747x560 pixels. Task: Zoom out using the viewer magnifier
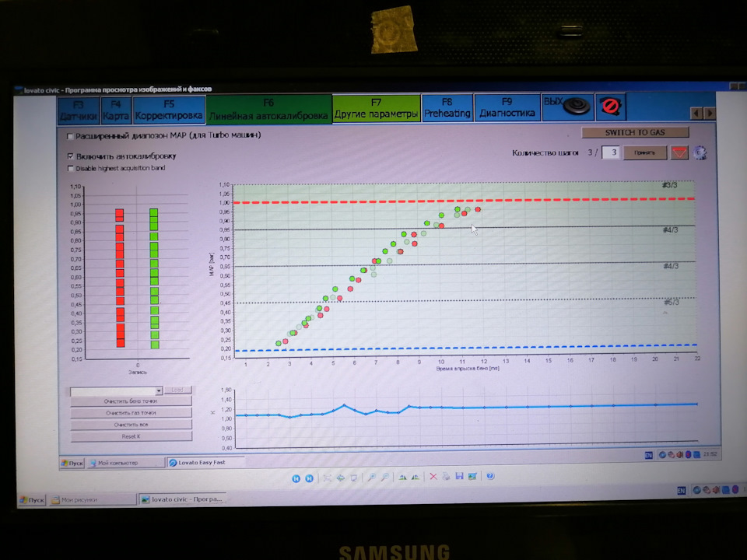385,477
